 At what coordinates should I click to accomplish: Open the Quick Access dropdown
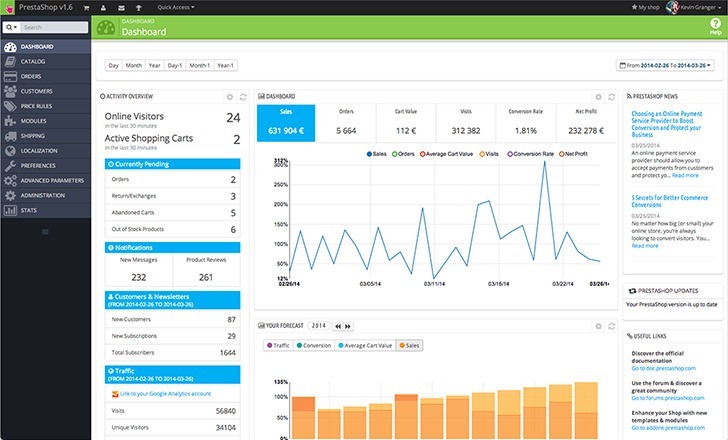coord(176,7)
